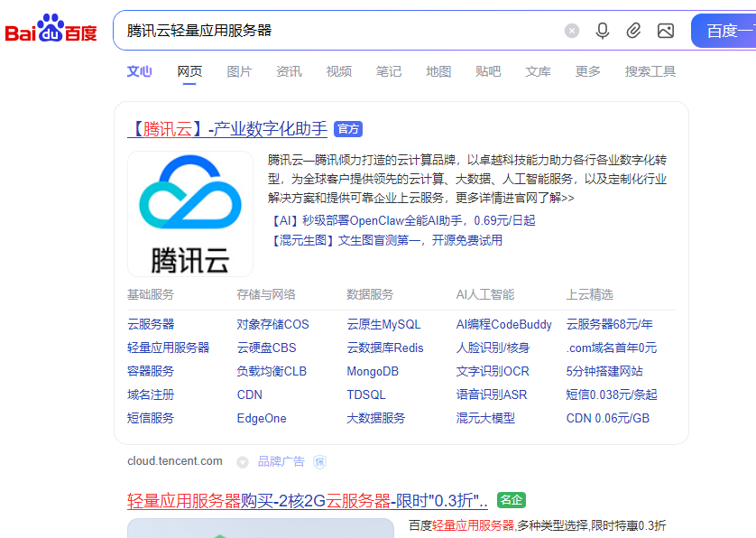Open the EdgeOne link
Viewport: 756px width, 538px height.
[262, 418]
